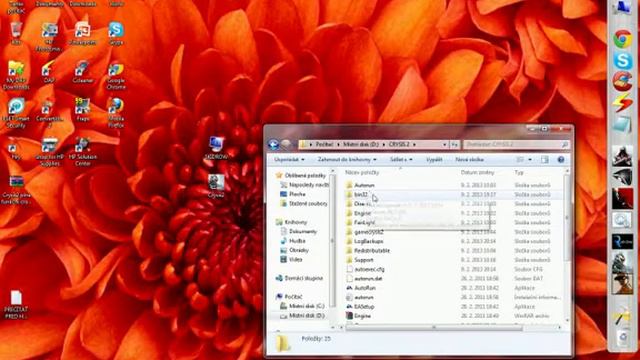
Task: Open the Sdílet s dropdown
Action: [x=401, y=160]
